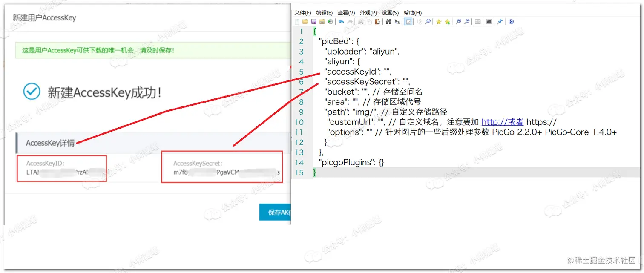
Task: Click the redo arrow icon
Action: [350, 21]
